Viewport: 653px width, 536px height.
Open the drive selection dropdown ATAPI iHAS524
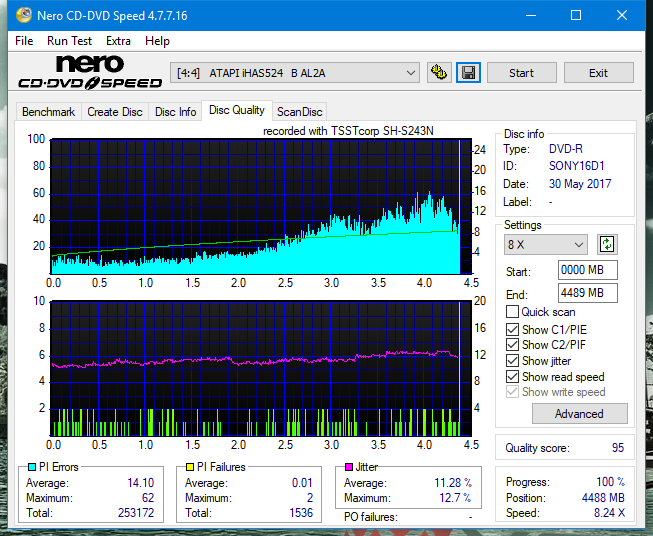[294, 73]
